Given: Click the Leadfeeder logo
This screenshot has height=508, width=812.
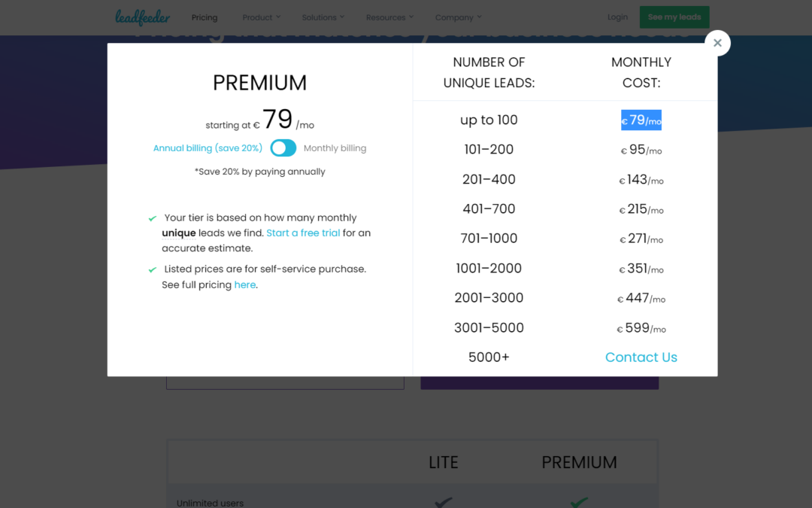Looking at the screenshot, I should click(142, 17).
